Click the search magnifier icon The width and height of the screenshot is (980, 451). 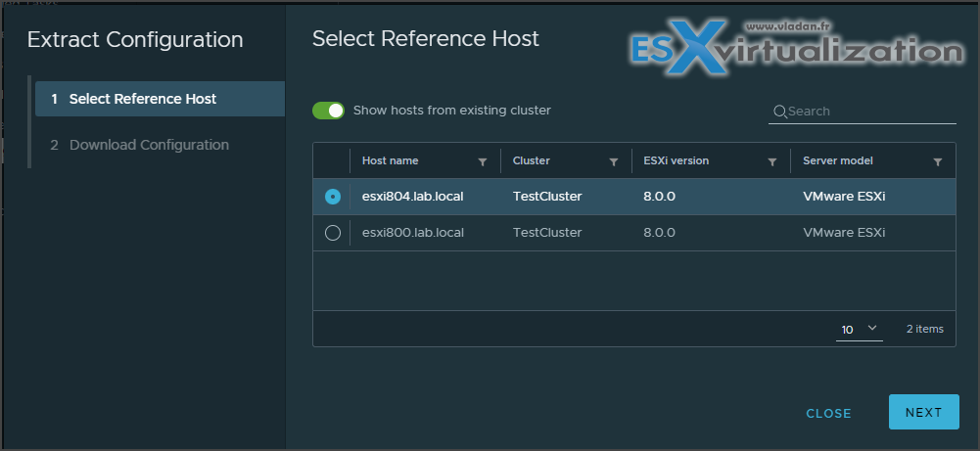coord(780,112)
